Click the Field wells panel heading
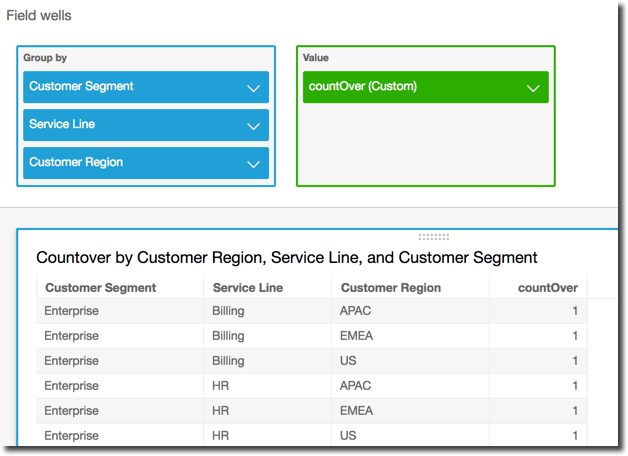This screenshot has height=456, width=628. tap(39, 16)
